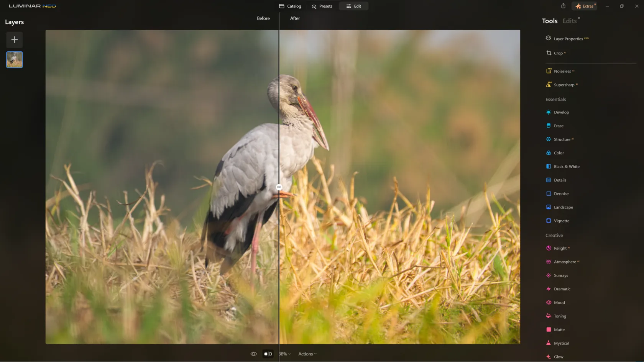
Task: Select the Vignette tool
Action: coord(561,221)
